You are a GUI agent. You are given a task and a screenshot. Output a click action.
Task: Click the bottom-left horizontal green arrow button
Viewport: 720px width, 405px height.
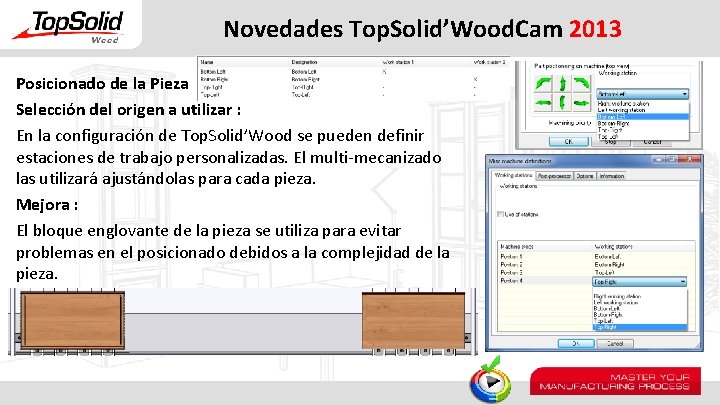[544, 102]
